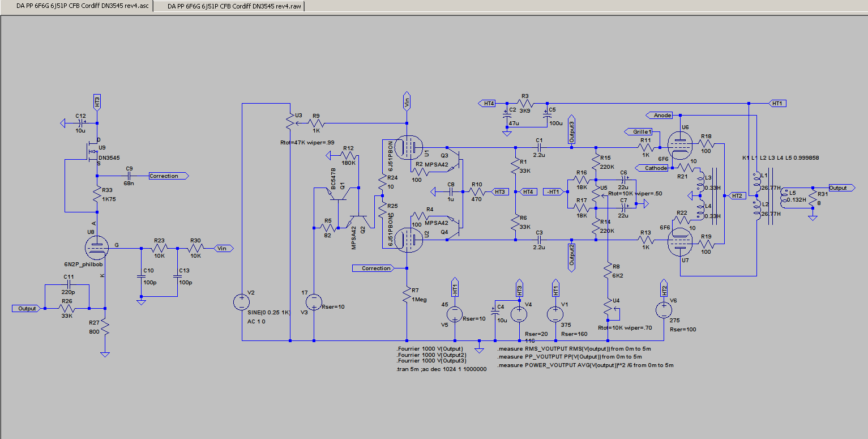
Task: Select the voltage source V4 symbol
Action: pyautogui.click(x=519, y=313)
